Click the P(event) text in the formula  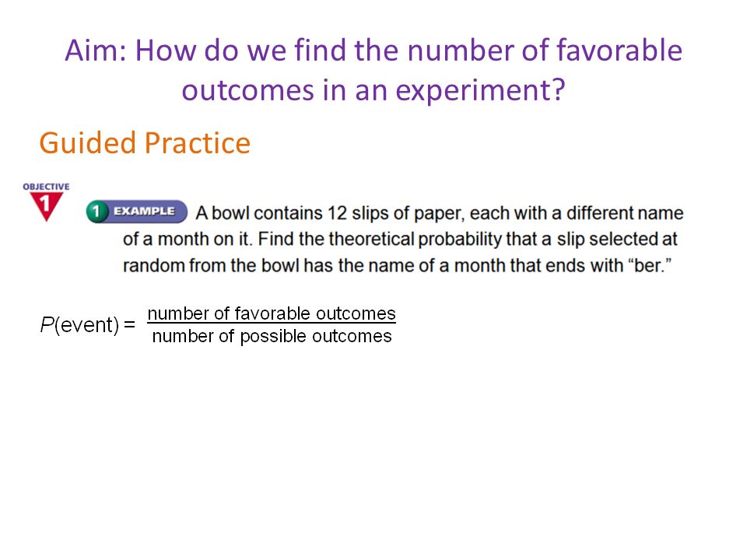pyautogui.click(x=79, y=325)
